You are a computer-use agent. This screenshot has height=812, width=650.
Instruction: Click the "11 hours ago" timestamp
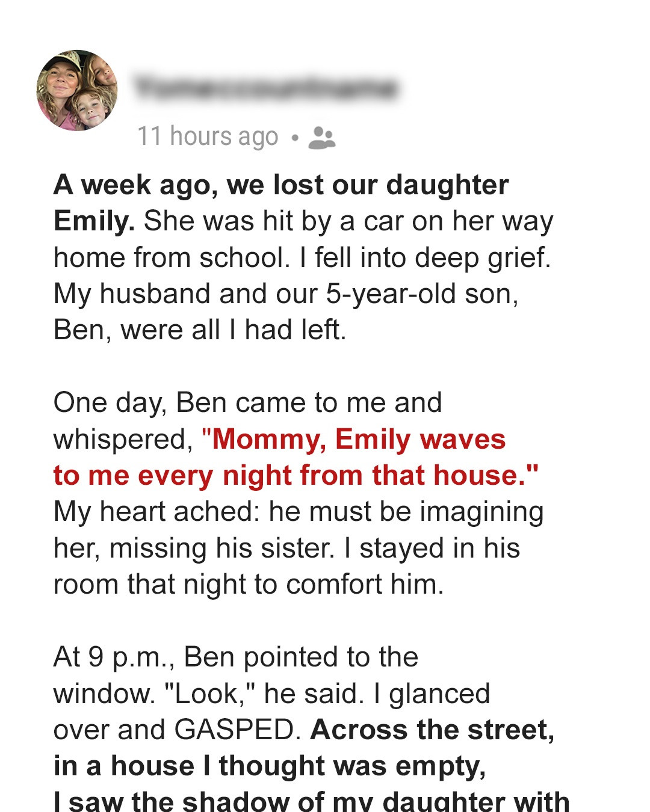pos(208,137)
